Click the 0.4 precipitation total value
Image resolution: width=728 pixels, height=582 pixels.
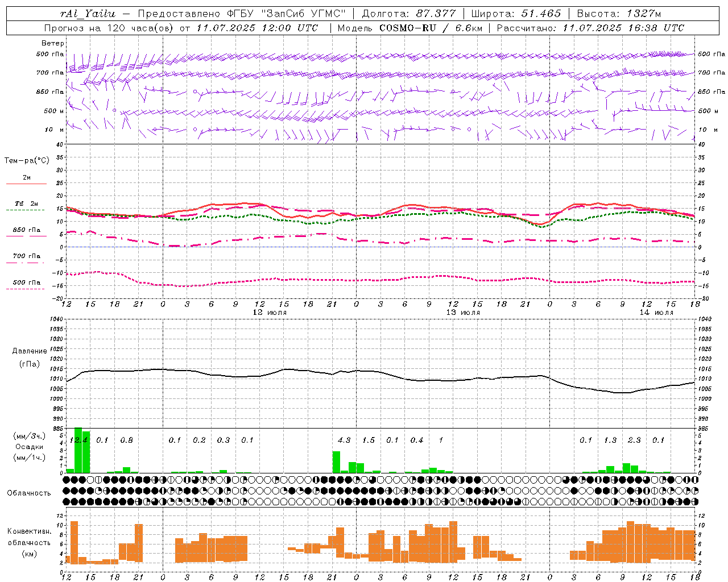417,440
